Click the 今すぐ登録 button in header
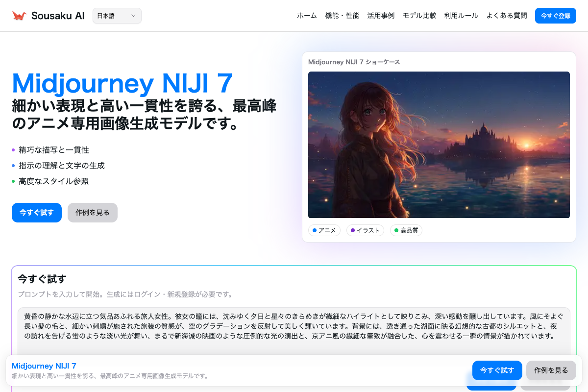This screenshot has height=392, width=588. [x=555, y=16]
